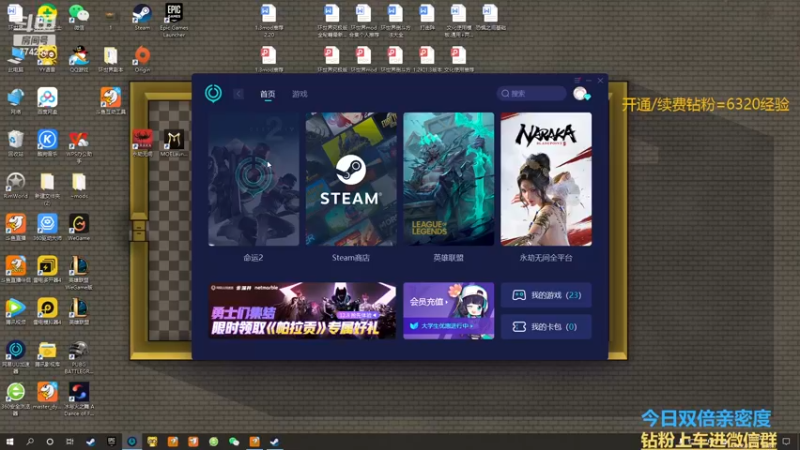The width and height of the screenshot is (800, 450).
Task: Launch A Dance of Fire and Ice shortcut
Action: click(79, 398)
